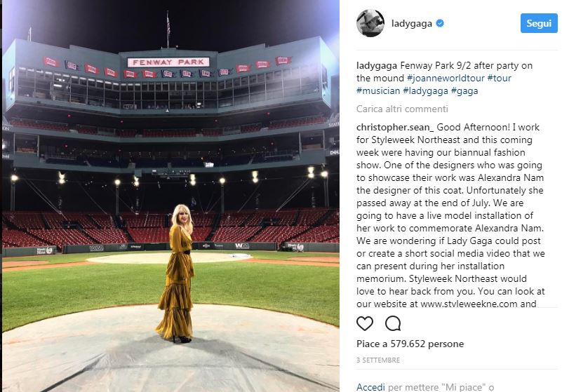
Task: Click the Accedi login link
Action: [370, 386]
